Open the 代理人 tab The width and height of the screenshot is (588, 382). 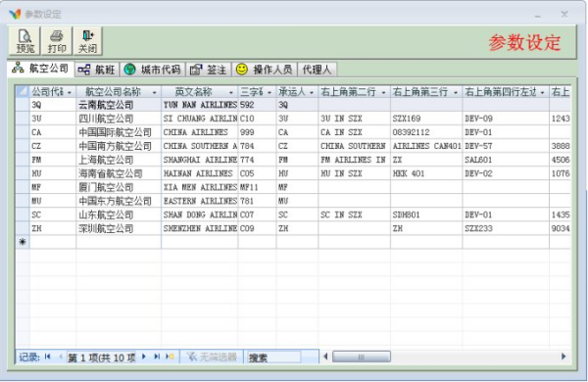(317, 70)
